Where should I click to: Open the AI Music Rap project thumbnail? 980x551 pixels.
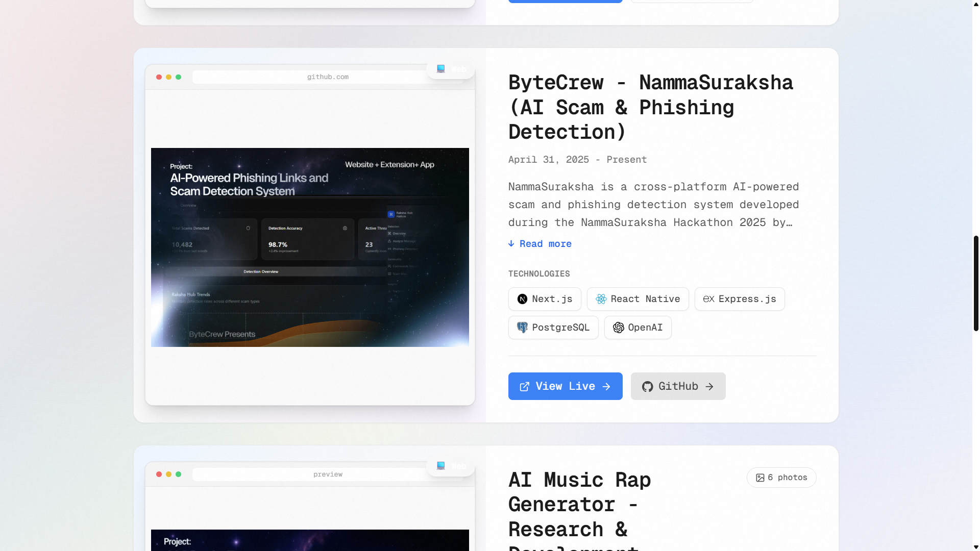[x=310, y=540]
